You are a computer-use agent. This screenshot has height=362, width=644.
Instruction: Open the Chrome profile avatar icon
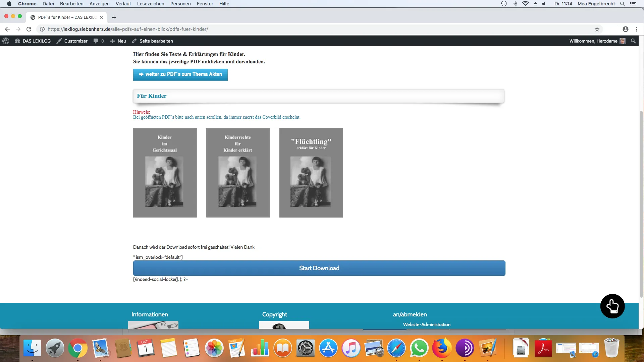(x=626, y=29)
